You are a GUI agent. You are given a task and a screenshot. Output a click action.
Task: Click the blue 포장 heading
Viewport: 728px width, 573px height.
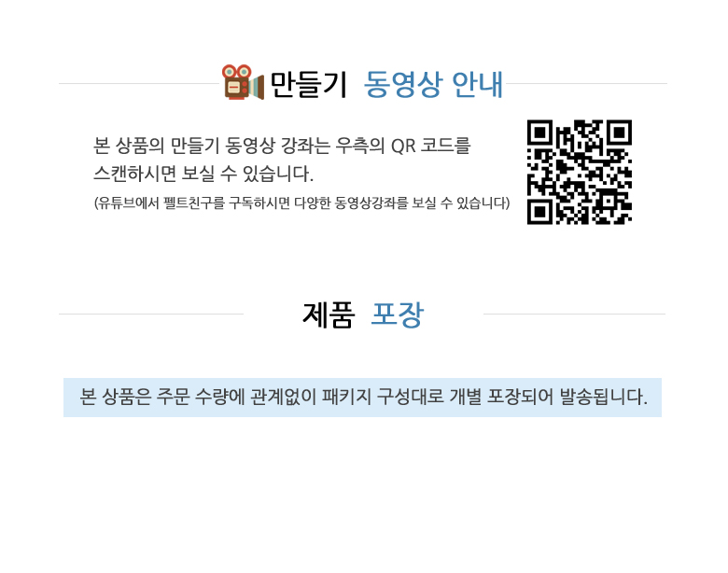[398, 314]
